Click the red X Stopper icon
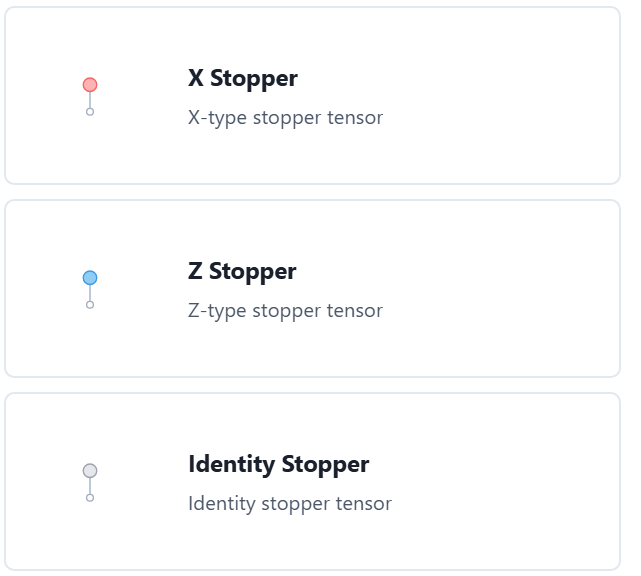641x576 pixels. [90, 96]
